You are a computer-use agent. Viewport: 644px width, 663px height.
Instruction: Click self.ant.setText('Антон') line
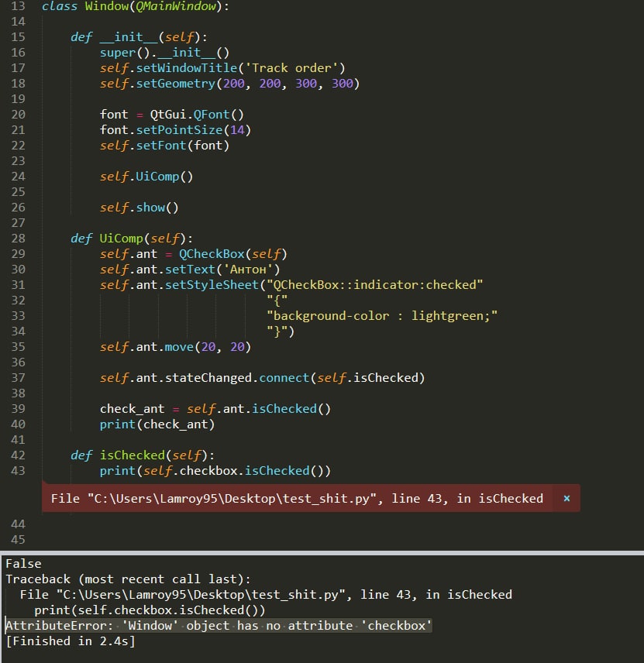[190, 270]
